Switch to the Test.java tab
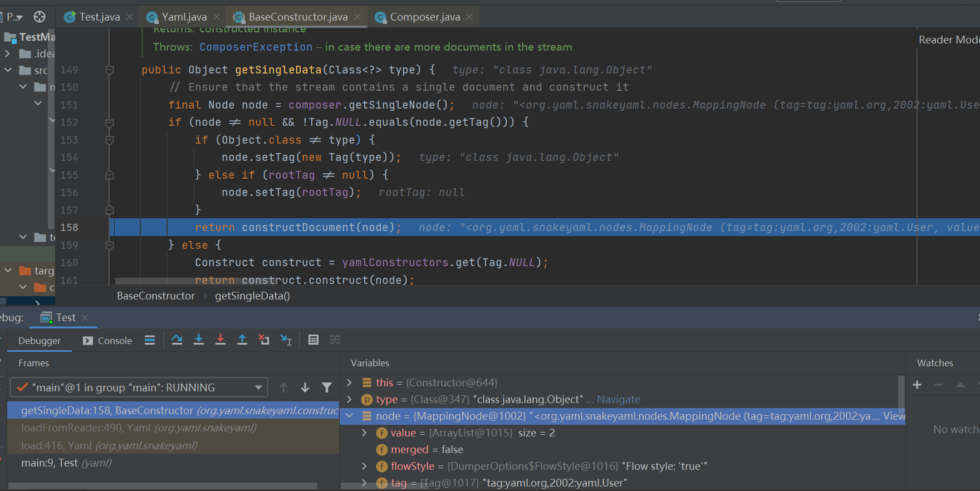The width and height of the screenshot is (980, 491). click(x=100, y=17)
